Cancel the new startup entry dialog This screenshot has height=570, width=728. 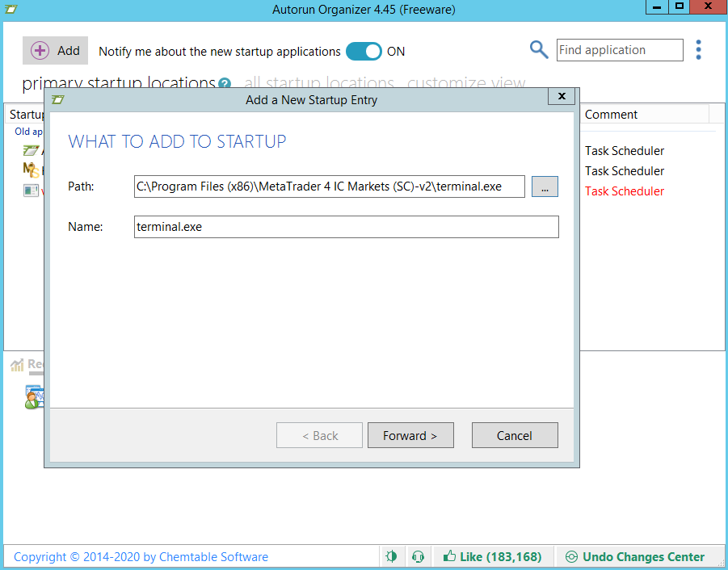coord(515,435)
